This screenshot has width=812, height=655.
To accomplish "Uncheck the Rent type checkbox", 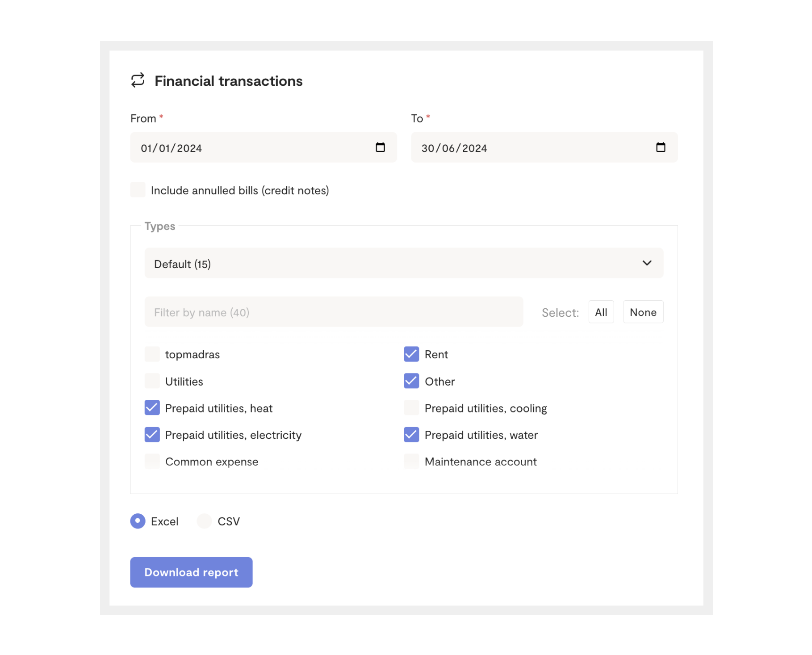I will pos(411,354).
